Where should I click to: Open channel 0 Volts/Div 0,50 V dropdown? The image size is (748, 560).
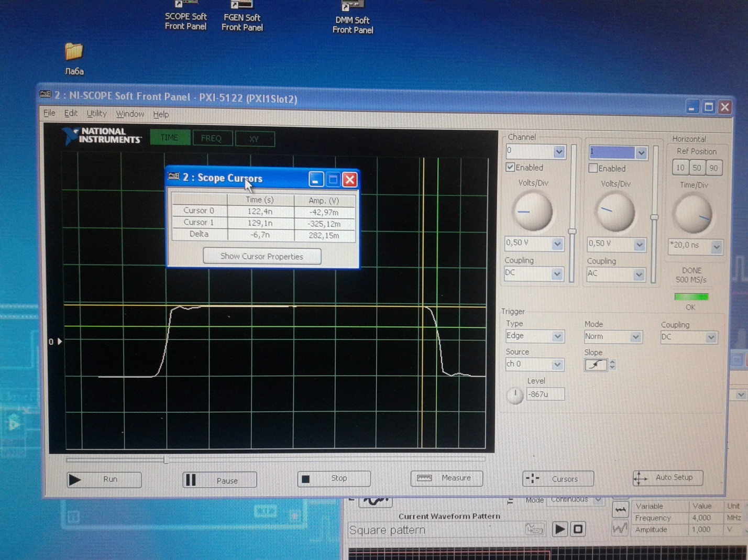tap(557, 244)
